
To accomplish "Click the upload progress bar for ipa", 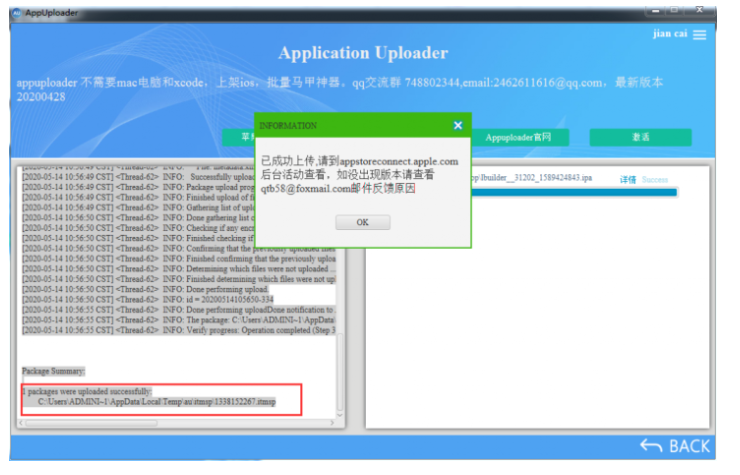I will point(574,192).
